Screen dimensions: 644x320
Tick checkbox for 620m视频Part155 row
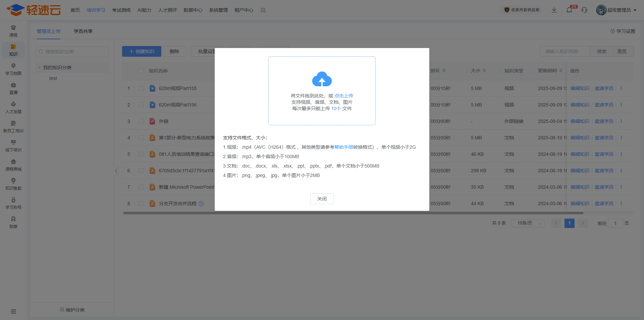tap(141, 88)
